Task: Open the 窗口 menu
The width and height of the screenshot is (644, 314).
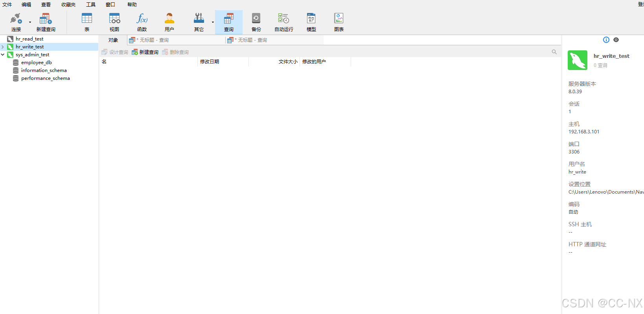Action: coord(110,5)
